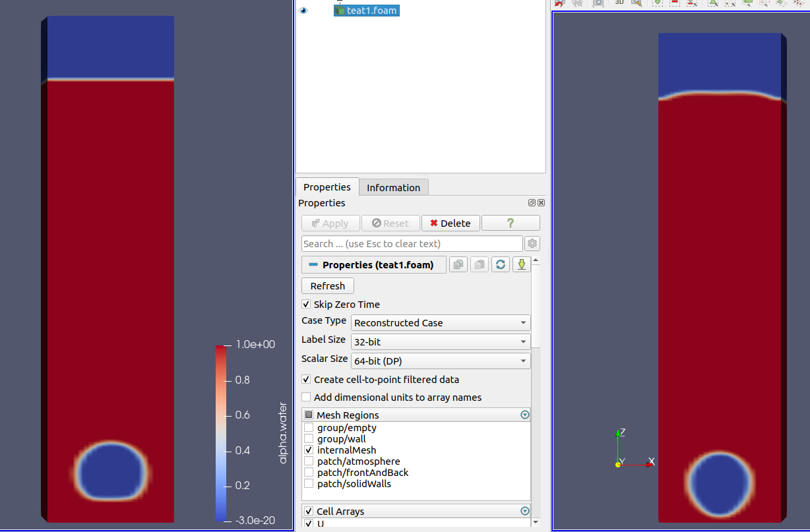Click the save as default download icon

(521, 264)
